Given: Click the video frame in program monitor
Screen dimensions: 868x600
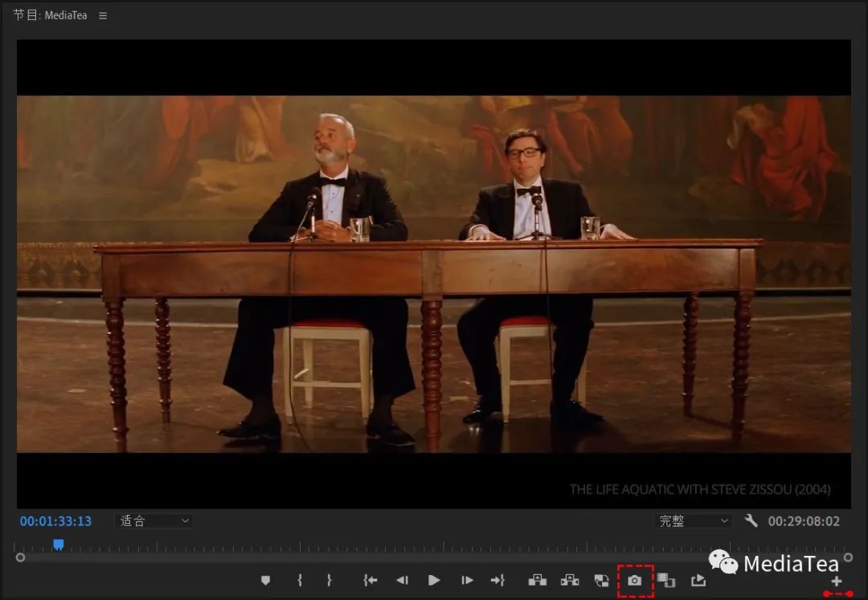Looking at the screenshot, I should 433,274.
